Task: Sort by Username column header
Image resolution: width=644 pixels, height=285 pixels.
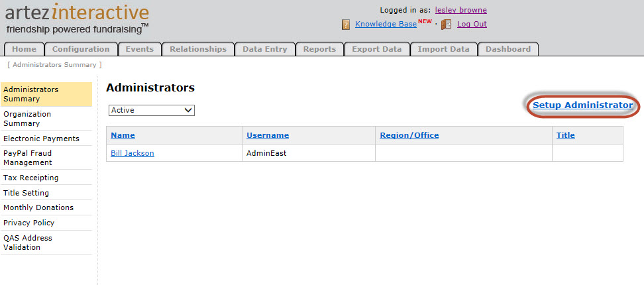Action: [x=268, y=135]
